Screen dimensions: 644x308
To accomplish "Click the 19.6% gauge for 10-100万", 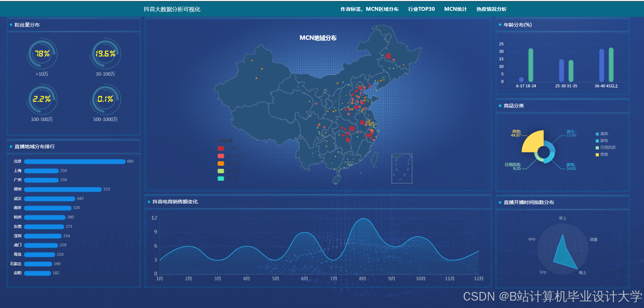I will click(105, 54).
